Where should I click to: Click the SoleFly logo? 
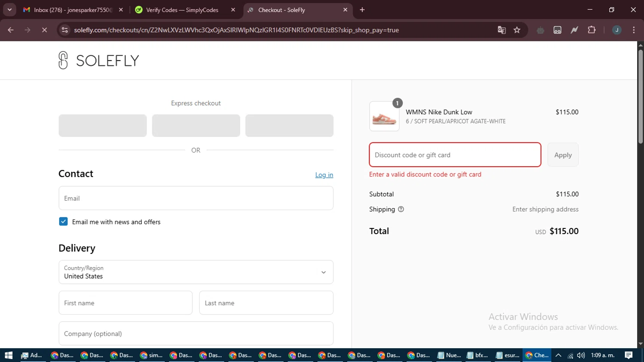(99, 61)
